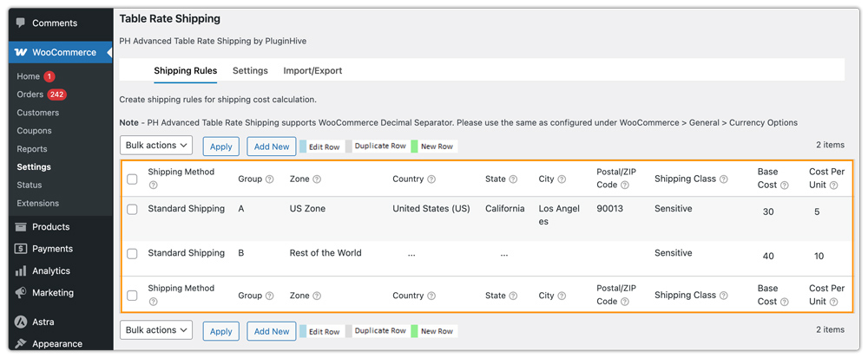Click help icon next to footer State label
Screen dimensions: 868x358
coord(513,296)
